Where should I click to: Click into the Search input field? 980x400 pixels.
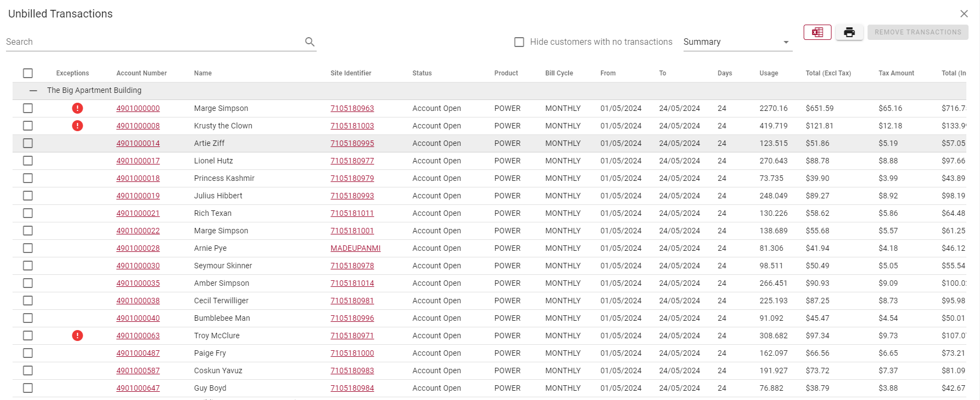click(153, 42)
